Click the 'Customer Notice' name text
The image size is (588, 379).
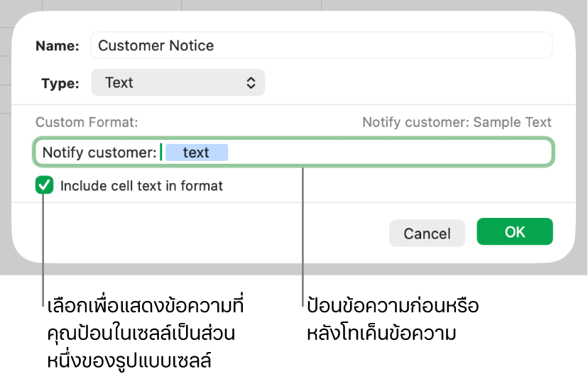[x=156, y=45]
